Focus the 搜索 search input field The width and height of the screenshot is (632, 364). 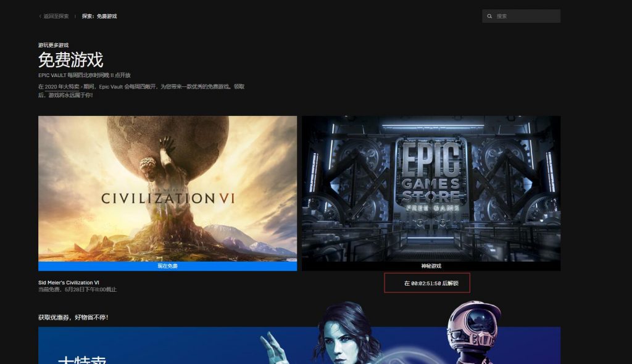[521, 16]
